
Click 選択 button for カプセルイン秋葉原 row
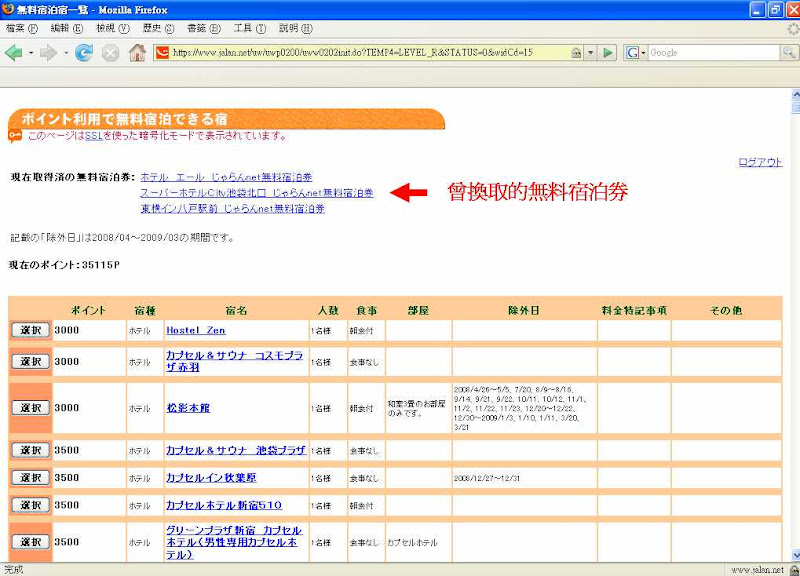pyautogui.click(x=31, y=478)
